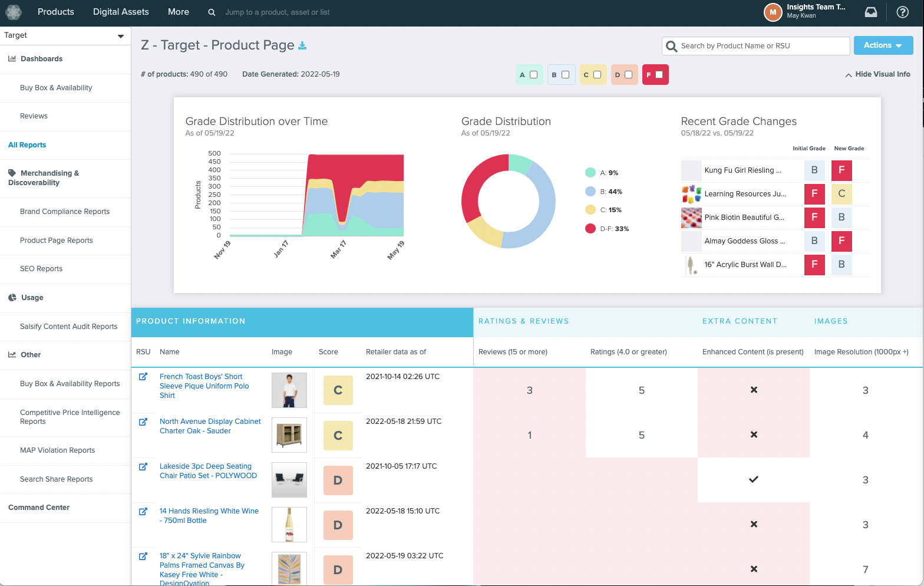Click the Display Cabinet product thumbnail
This screenshot has width=924, height=586.
(289, 435)
